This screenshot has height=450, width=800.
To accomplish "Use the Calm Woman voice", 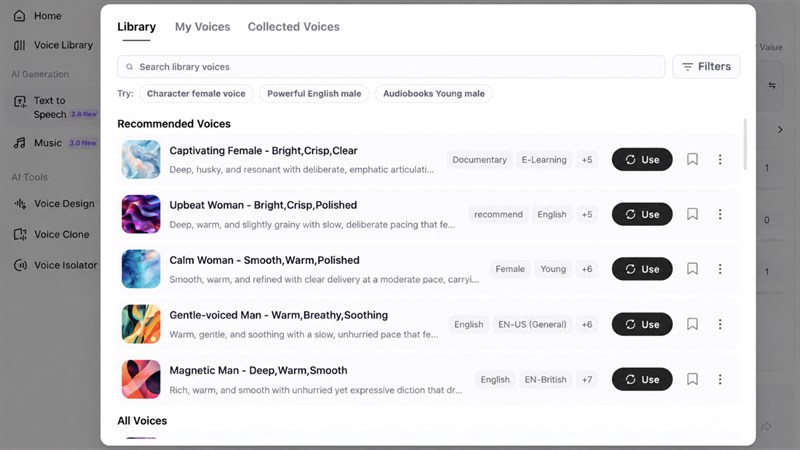I will pos(642,269).
